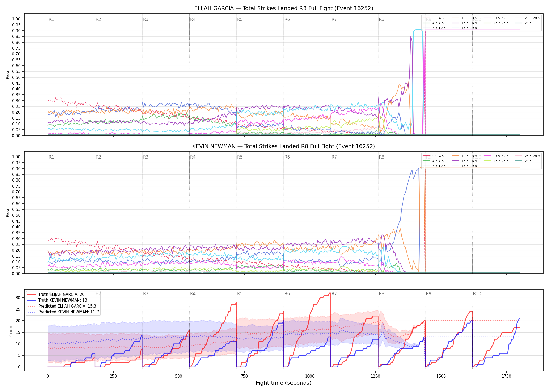Click the 0.0-4.5 legend entry in top chart

(x=433, y=18)
